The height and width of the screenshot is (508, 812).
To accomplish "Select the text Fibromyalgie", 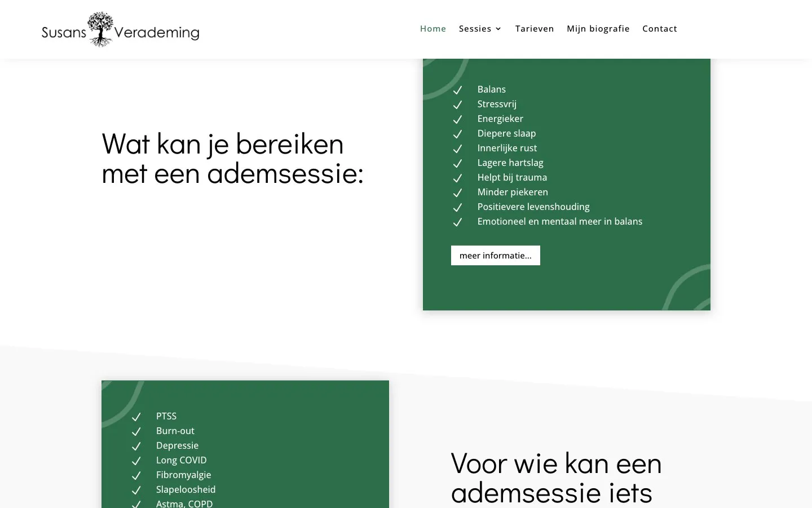I will (x=184, y=475).
